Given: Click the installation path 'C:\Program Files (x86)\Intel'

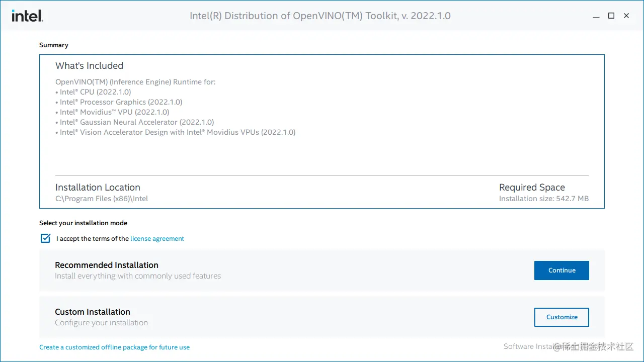Looking at the screenshot, I should 102,199.
